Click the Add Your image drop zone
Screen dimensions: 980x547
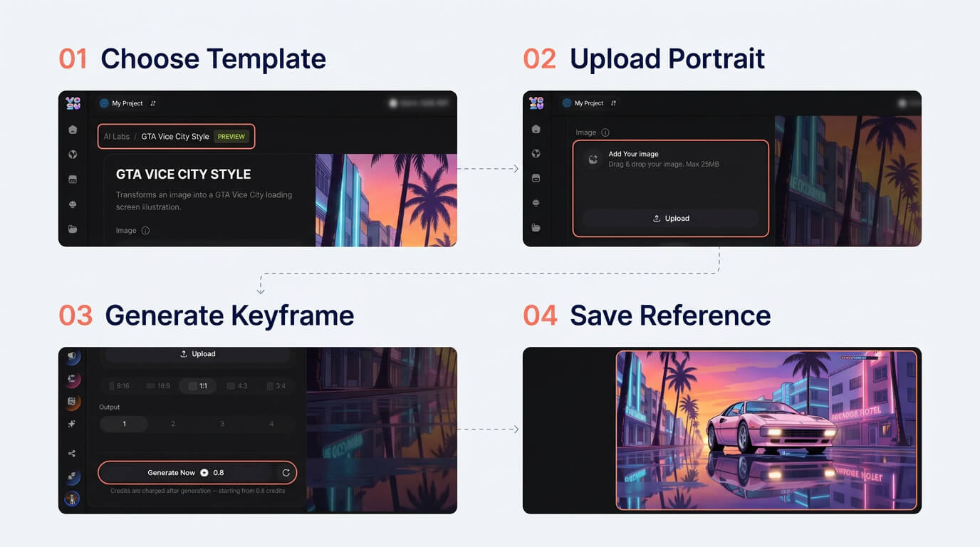tap(671, 188)
